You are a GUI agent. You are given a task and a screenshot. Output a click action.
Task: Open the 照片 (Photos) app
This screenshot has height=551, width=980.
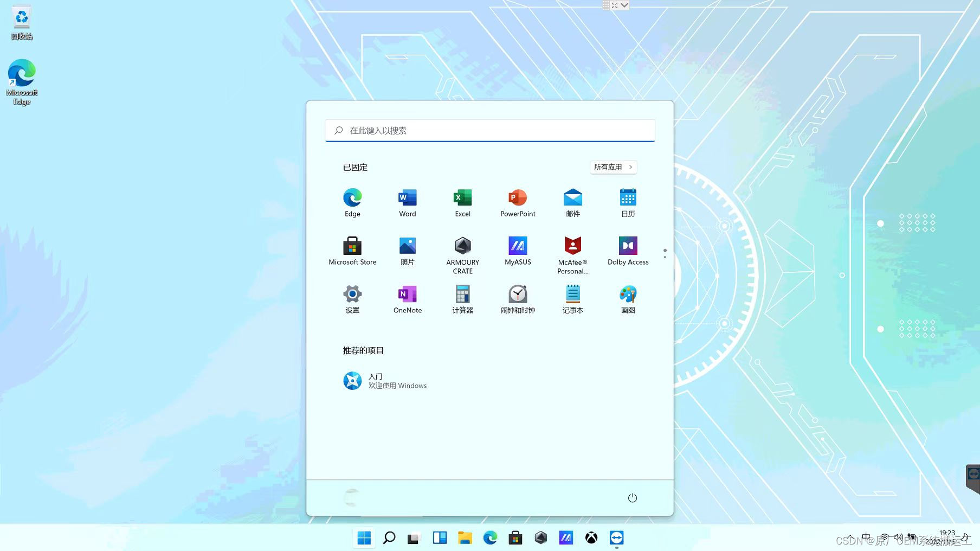point(408,251)
